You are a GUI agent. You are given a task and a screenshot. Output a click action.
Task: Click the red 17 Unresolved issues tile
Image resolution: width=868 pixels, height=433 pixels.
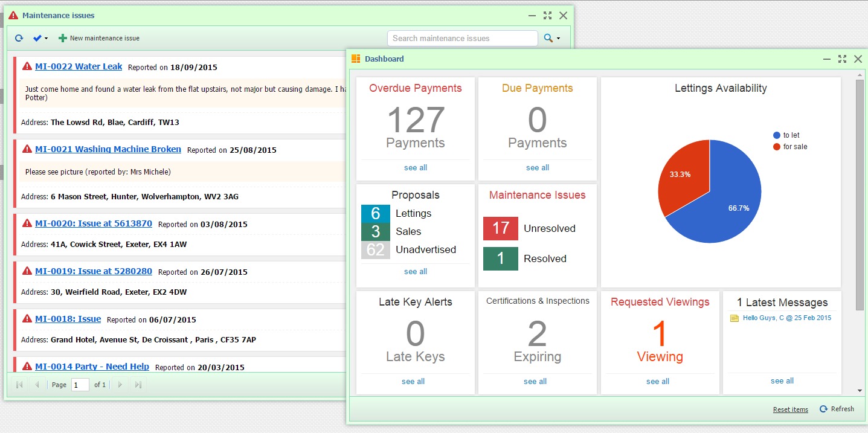click(x=501, y=228)
